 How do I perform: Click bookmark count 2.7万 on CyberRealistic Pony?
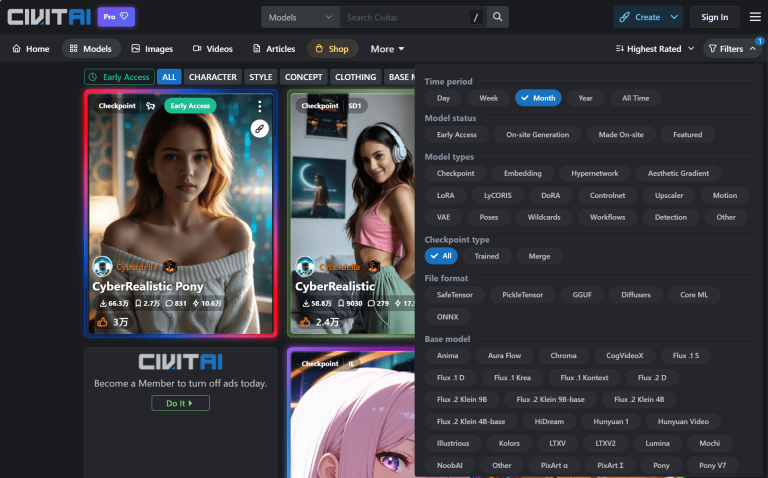point(147,303)
